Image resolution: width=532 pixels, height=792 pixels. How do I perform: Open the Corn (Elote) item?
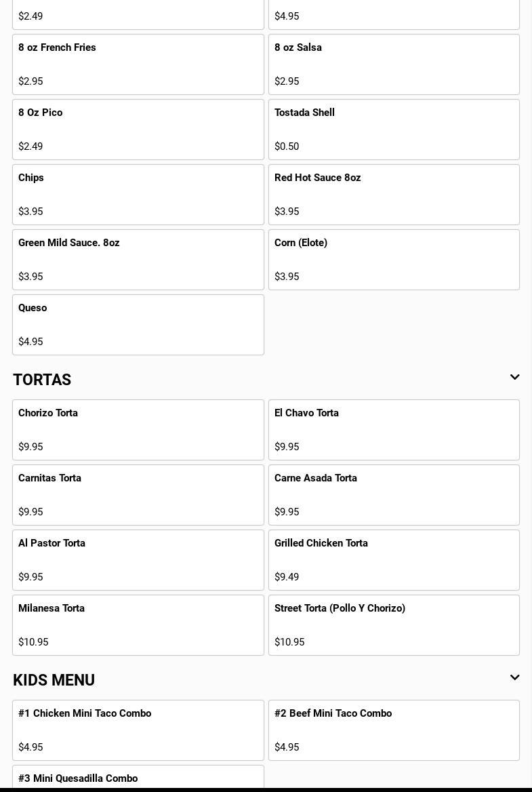(x=394, y=260)
